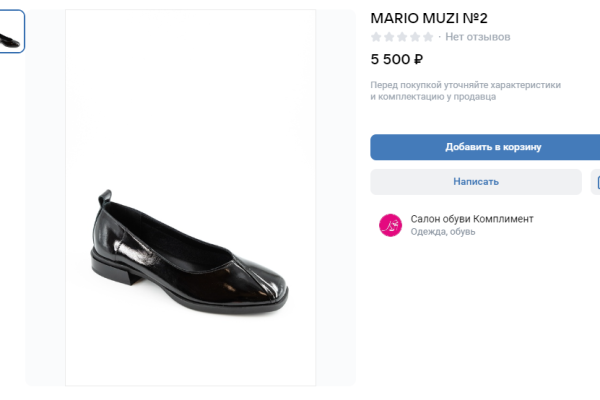Viewport: 600px width, 400px height.
Task: Open the large black shoe photo
Action: 190,198
